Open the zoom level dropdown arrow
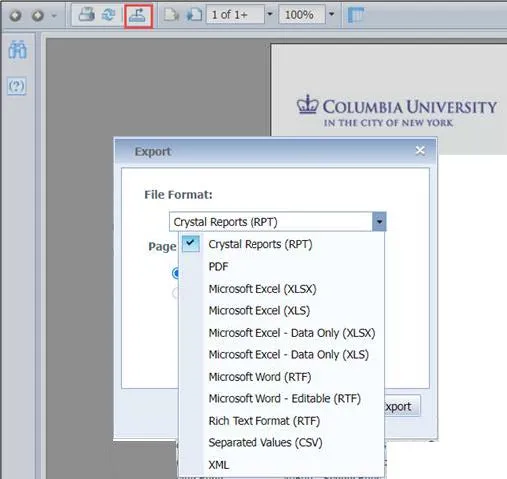507x479 pixels. tap(331, 14)
